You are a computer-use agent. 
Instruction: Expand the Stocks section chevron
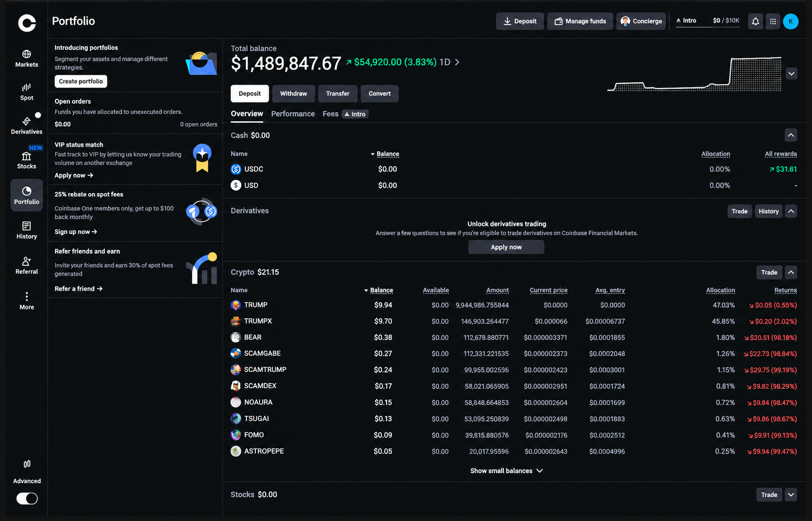[791, 495]
